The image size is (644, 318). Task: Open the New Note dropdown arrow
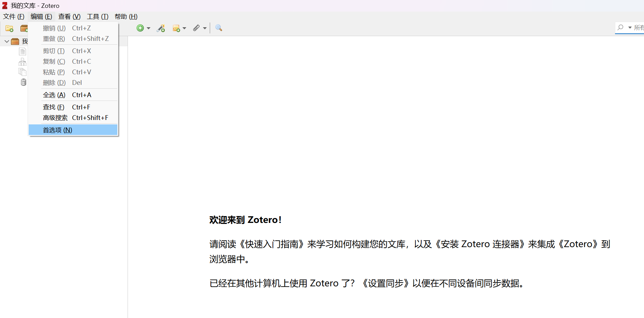(185, 28)
